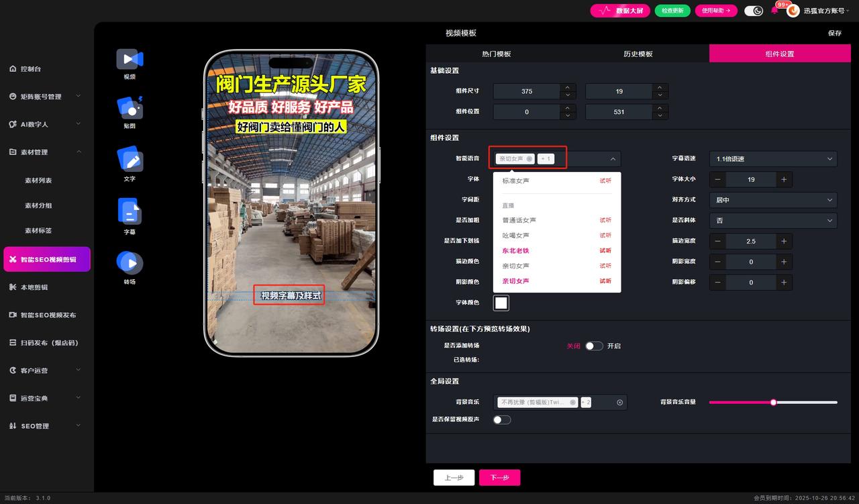The height and width of the screenshot is (504, 859).
Task: Open the 字幕语速 dropdown
Action: pyautogui.click(x=773, y=159)
